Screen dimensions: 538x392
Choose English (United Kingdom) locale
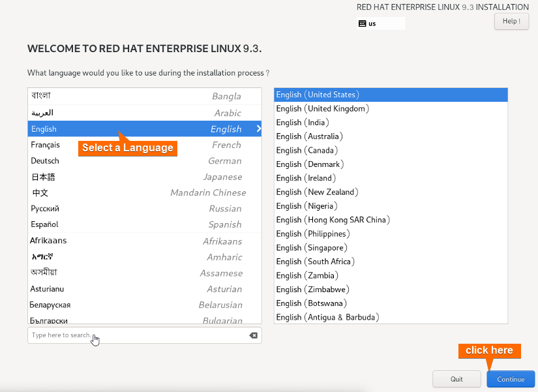click(x=391, y=108)
